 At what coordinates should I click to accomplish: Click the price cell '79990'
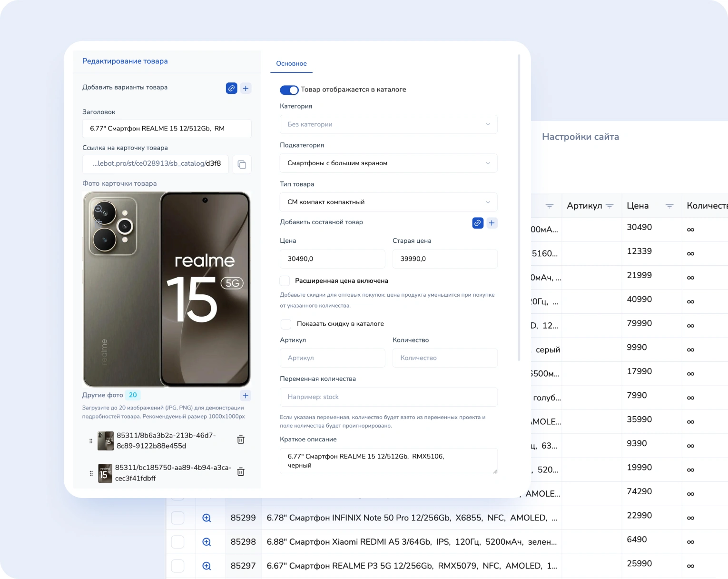[639, 323]
